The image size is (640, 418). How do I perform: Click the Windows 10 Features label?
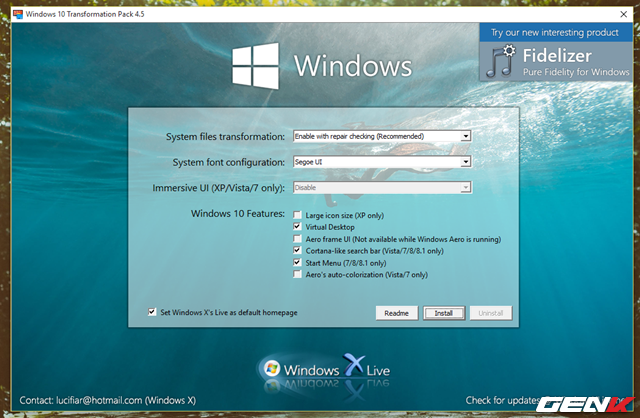(x=238, y=213)
